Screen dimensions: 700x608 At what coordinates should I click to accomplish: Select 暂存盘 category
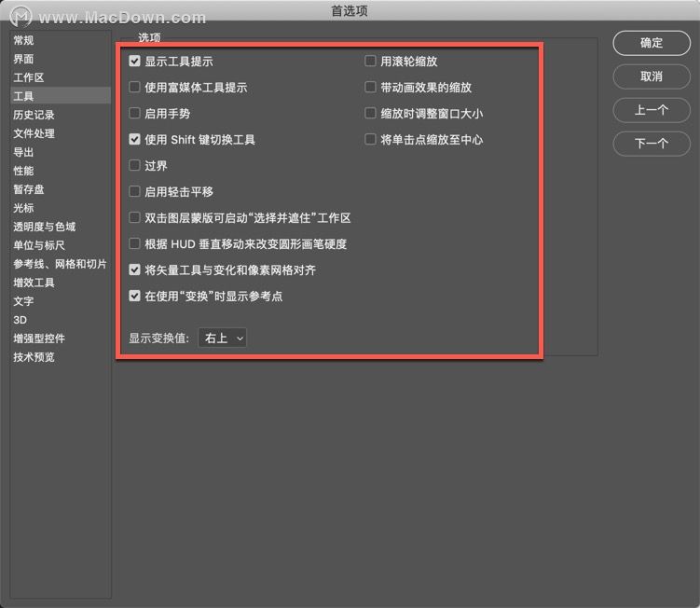click(x=61, y=189)
